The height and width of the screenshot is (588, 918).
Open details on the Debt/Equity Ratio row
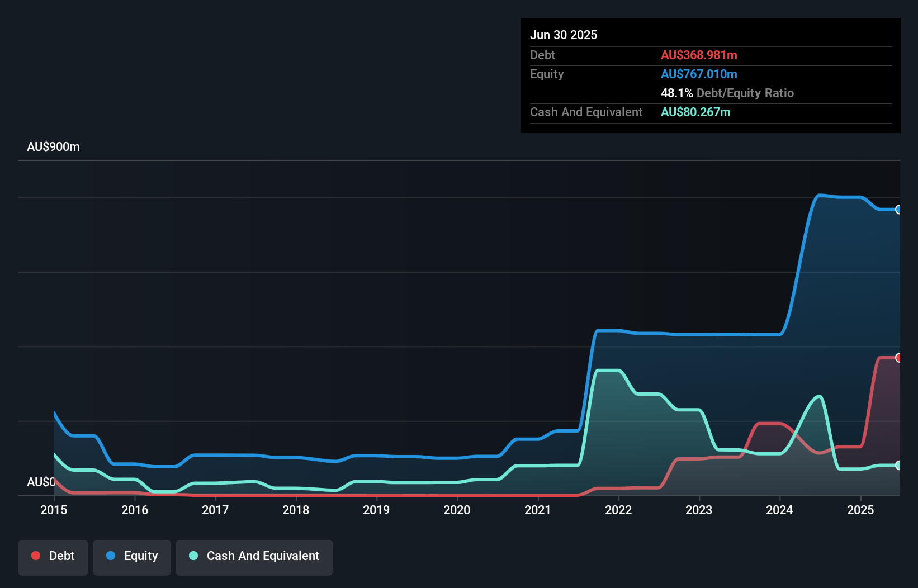727,93
